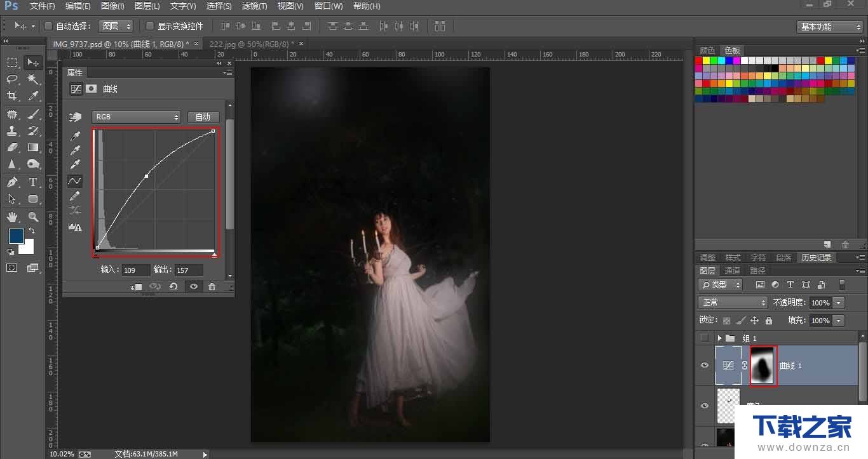This screenshot has width=868, height=459.
Task: Open the 基本功能 workspace dropdown
Action: point(830,27)
